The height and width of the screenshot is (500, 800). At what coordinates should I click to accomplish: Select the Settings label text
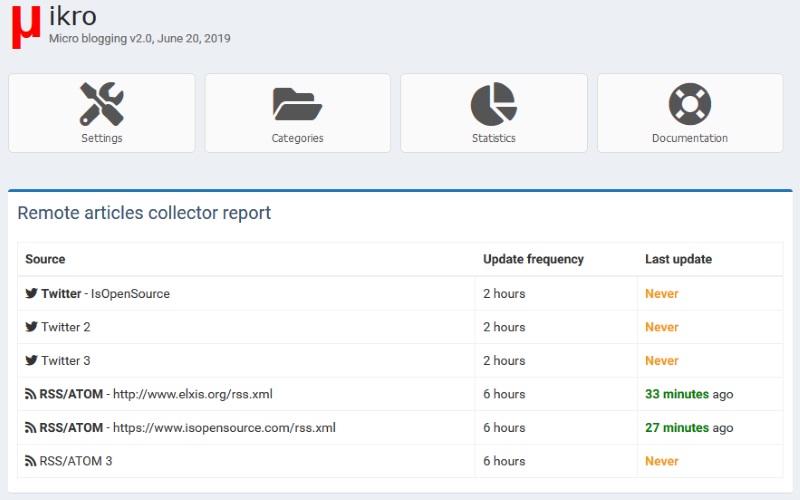102,138
